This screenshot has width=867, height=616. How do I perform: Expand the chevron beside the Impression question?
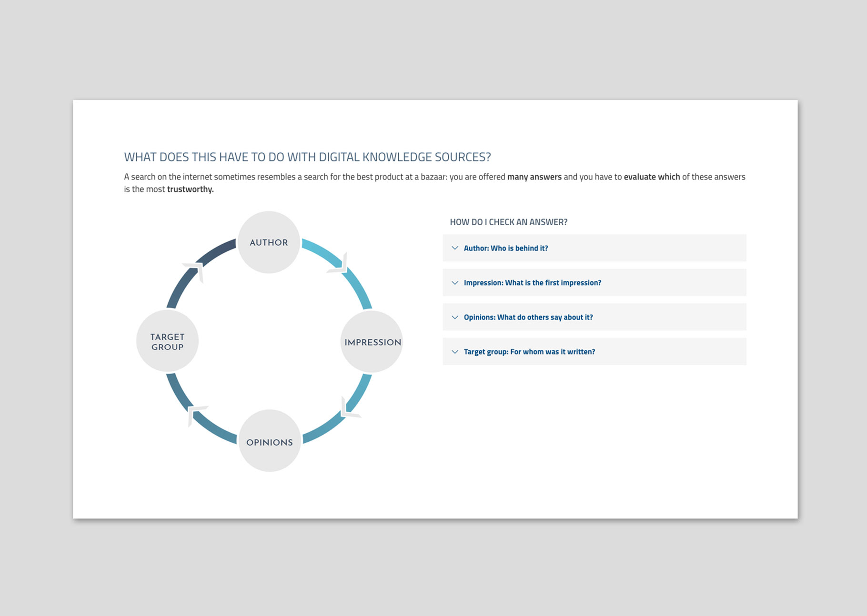click(x=455, y=283)
